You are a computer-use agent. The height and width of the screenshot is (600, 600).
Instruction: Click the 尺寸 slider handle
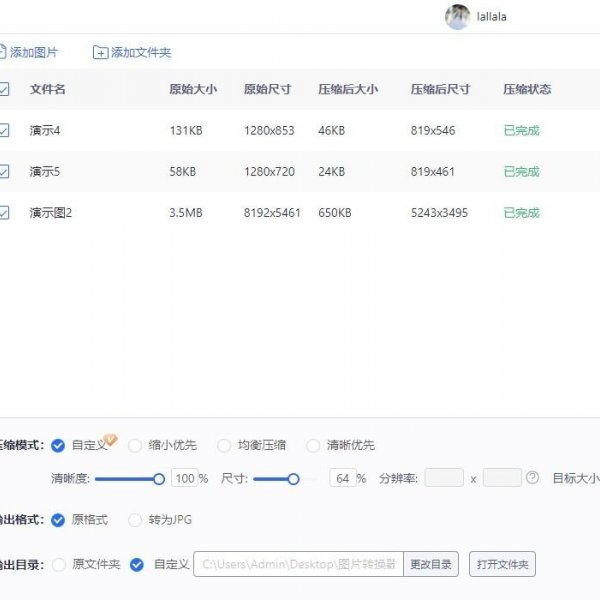click(x=293, y=479)
